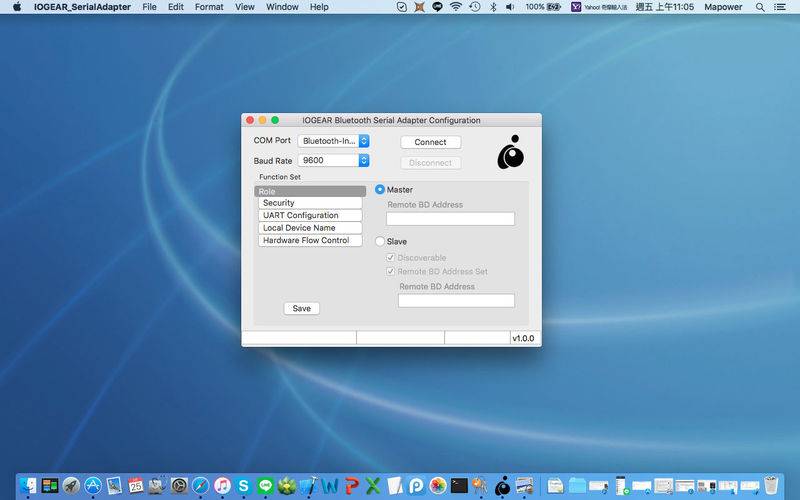
Task: Open the Baud Rate dropdown
Action: tap(334, 160)
